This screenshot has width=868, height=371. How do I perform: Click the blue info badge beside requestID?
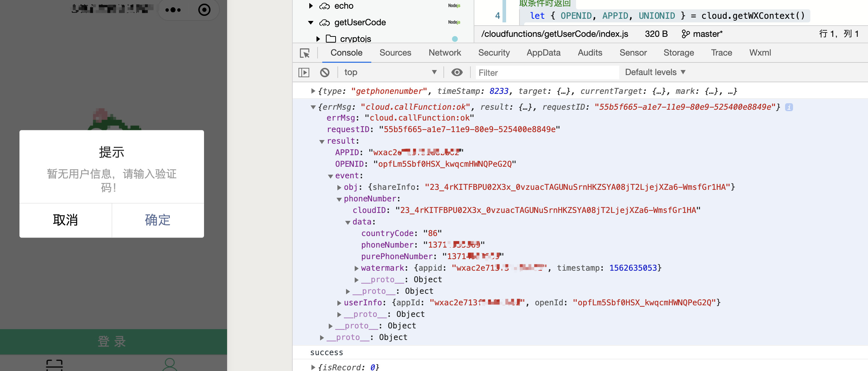tap(789, 107)
